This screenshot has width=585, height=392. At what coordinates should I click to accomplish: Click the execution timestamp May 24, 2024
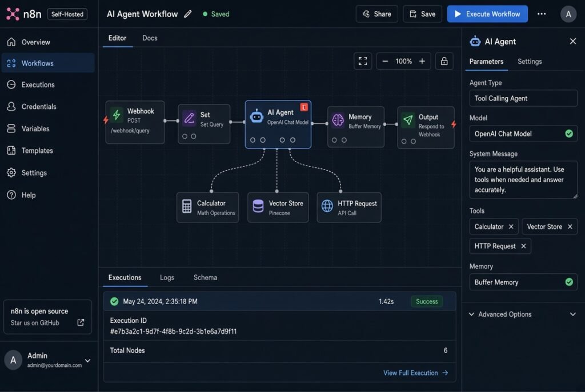(x=160, y=301)
